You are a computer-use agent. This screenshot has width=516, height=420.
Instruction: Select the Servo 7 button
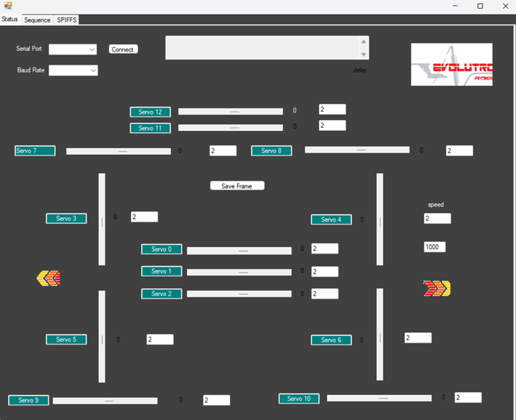(35, 151)
